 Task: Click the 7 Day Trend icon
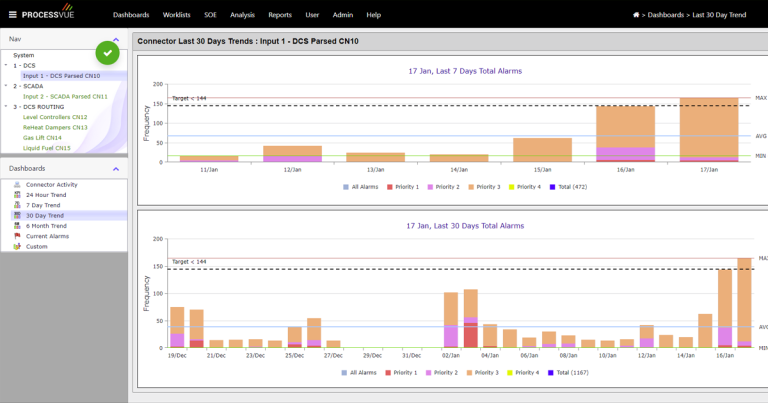[x=17, y=205]
